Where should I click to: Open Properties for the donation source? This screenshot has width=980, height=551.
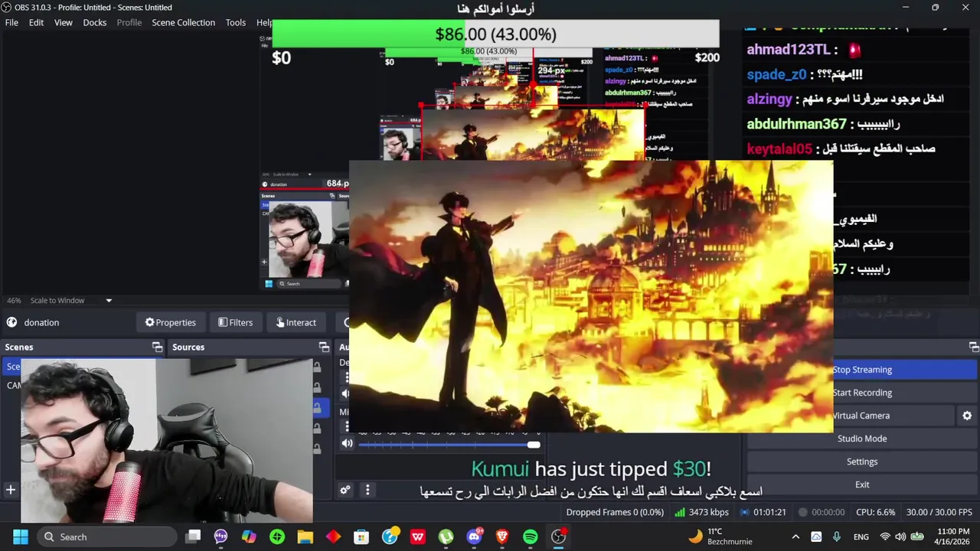(171, 322)
